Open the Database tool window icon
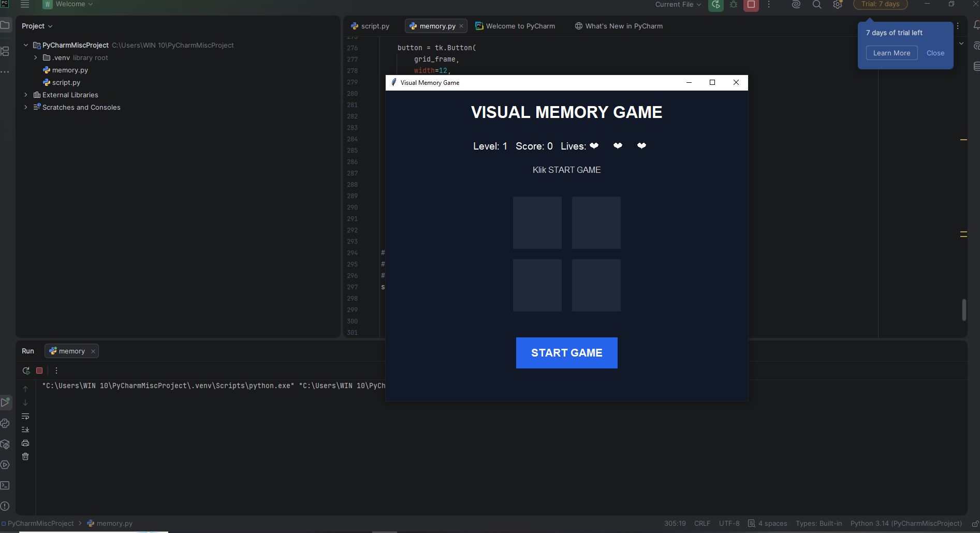Image resolution: width=980 pixels, height=533 pixels. click(x=976, y=66)
